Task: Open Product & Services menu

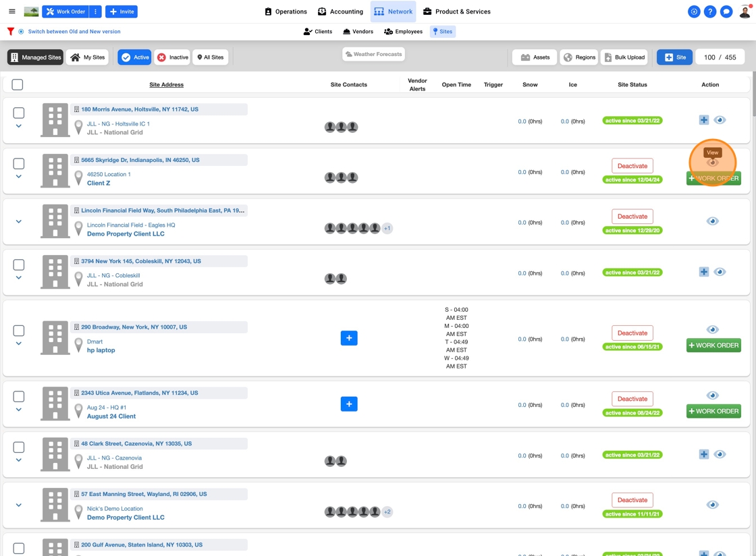Action: [456, 11]
